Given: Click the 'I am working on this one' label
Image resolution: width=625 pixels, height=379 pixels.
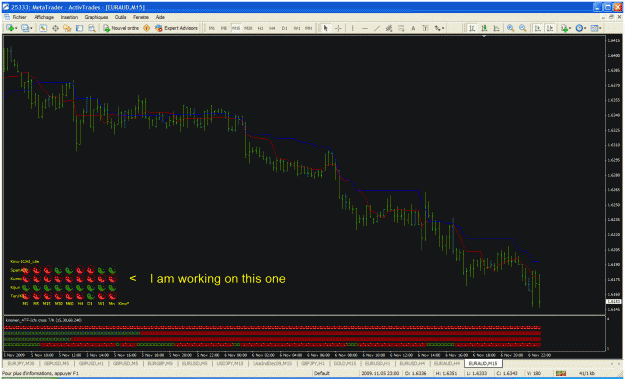Looking at the screenshot, I should [x=218, y=279].
